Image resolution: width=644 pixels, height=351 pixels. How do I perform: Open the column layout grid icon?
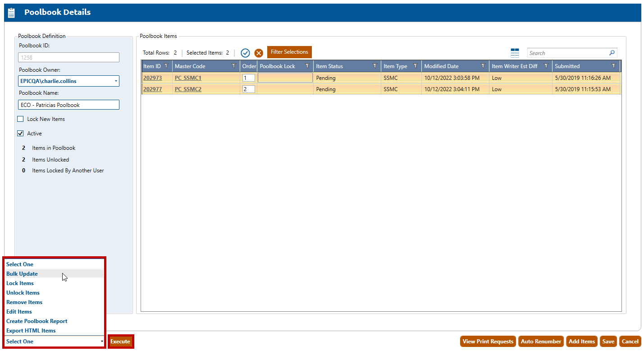515,53
